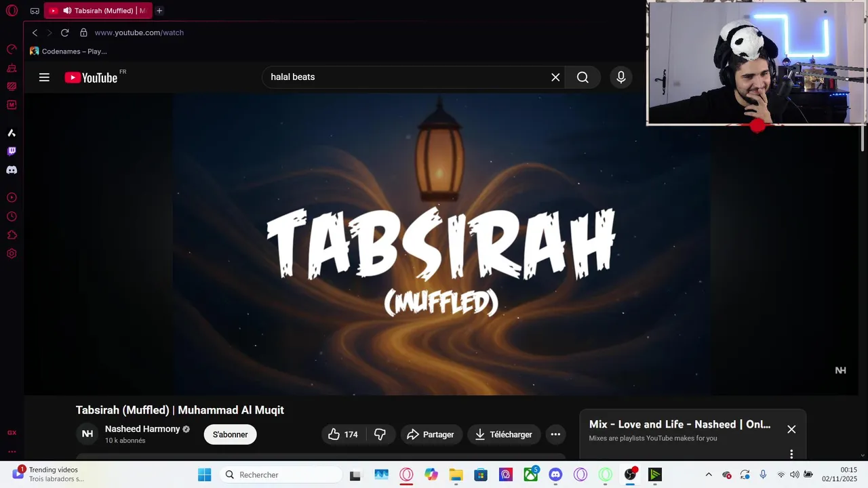This screenshot has width=868, height=488.
Task: Click the Télécharger download button
Action: pos(504,434)
